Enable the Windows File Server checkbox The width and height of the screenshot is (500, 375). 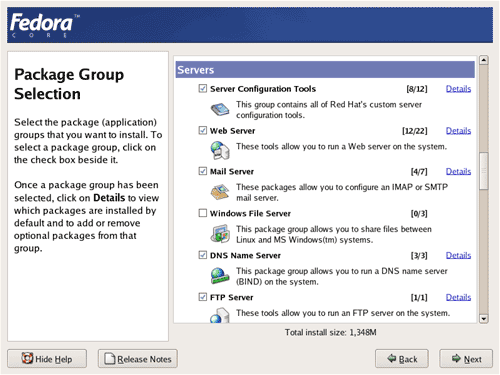click(x=203, y=213)
